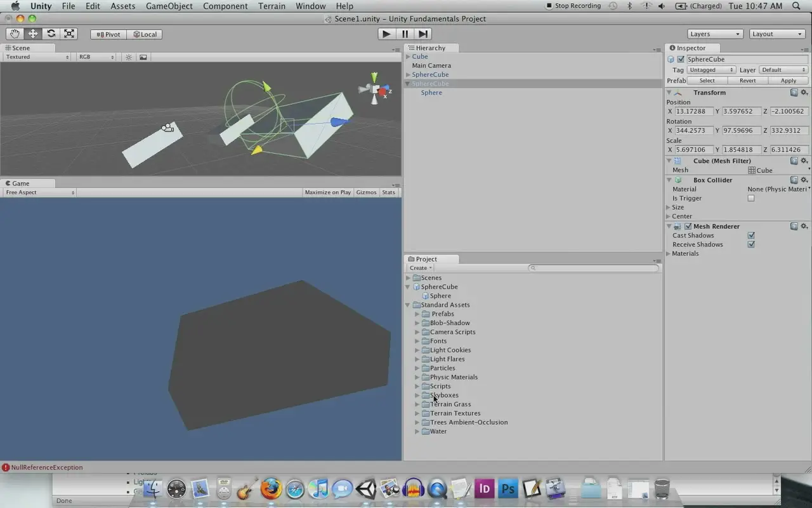
Task: Open the Free Aspect dropdown
Action: [40, 192]
